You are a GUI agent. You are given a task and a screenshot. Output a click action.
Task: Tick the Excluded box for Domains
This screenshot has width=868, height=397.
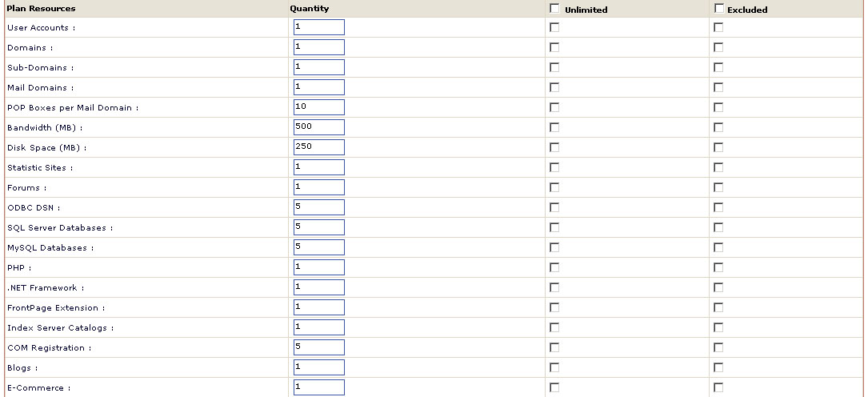718,47
